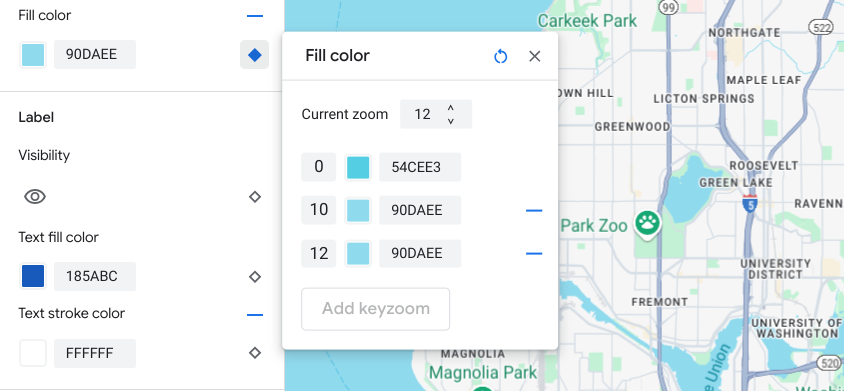Image resolution: width=844 pixels, height=391 pixels.
Task: Edit Text stroke color hex FFFFFF
Action: [95, 353]
